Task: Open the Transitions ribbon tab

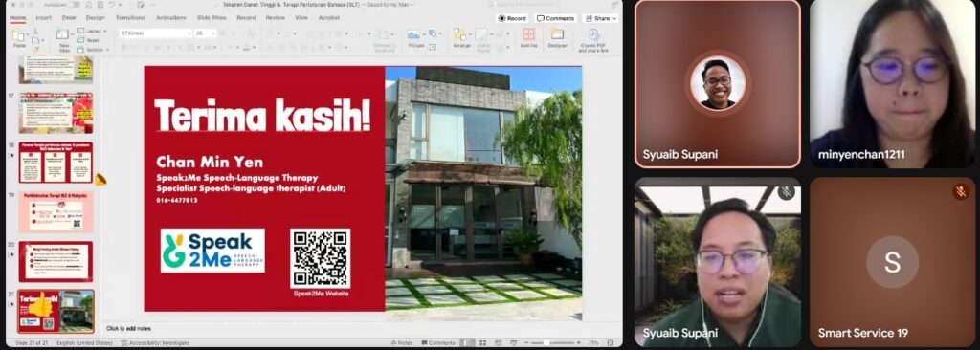Action: (130, 17)
